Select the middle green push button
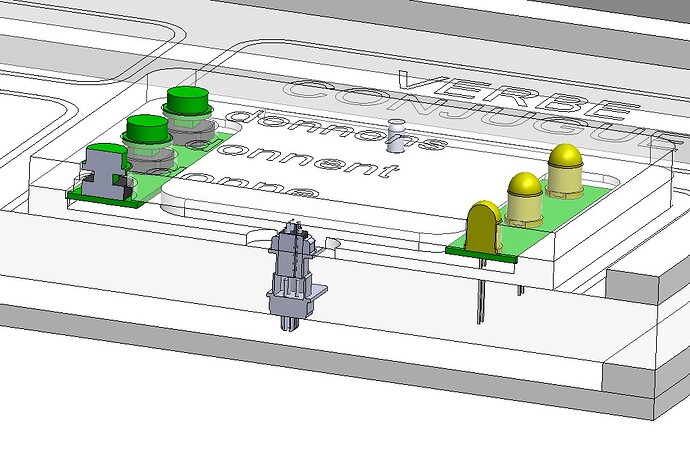Screen dimensions: 690x460 [x=147, y=132]
